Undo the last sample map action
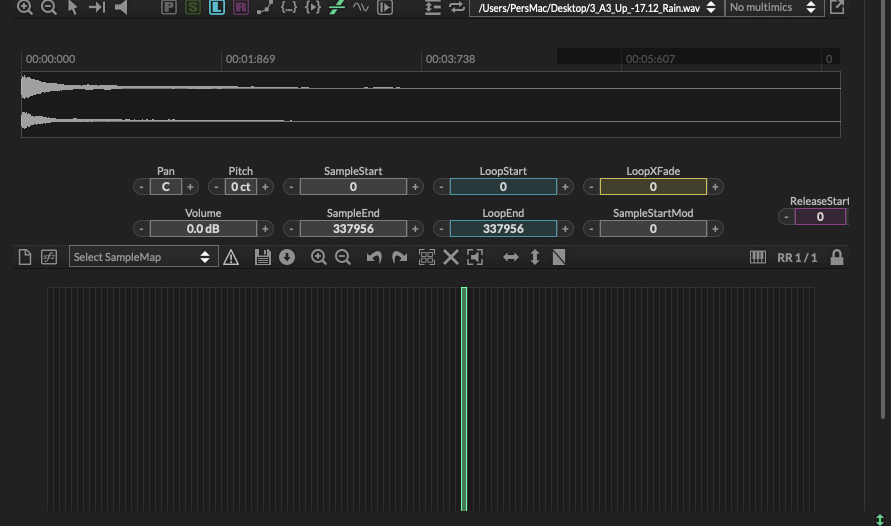The height and width of the screenshot is (526, 891). coord(374,257)
